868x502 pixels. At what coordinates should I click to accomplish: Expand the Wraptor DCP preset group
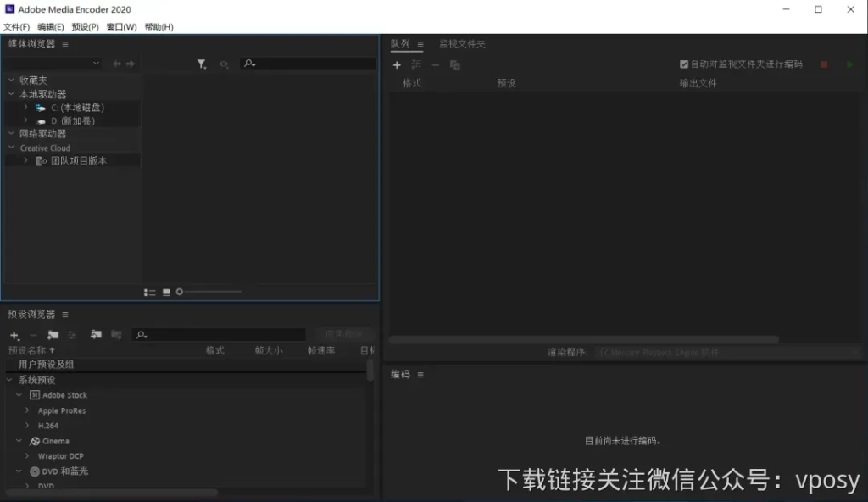point(27,455)
